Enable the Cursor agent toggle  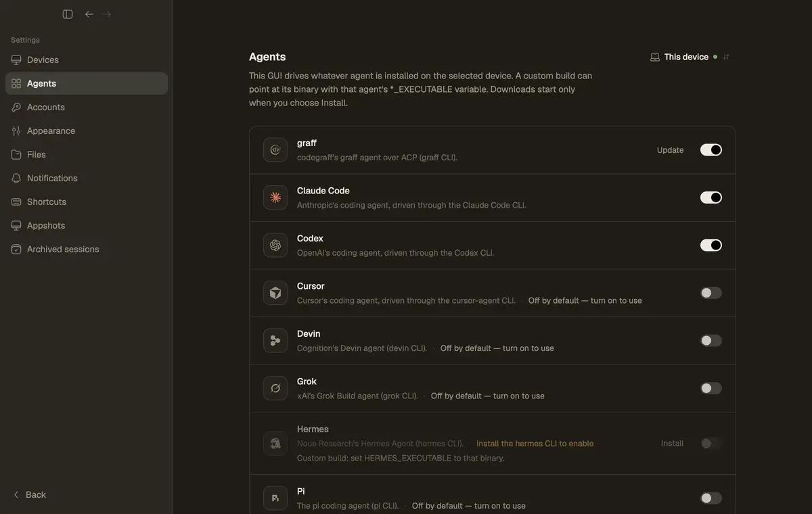pos(711,293)
